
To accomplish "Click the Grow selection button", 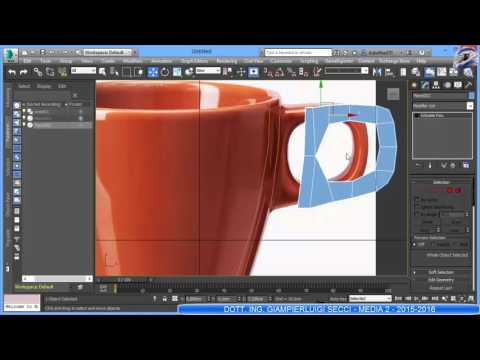I will (x=455, y=222).
